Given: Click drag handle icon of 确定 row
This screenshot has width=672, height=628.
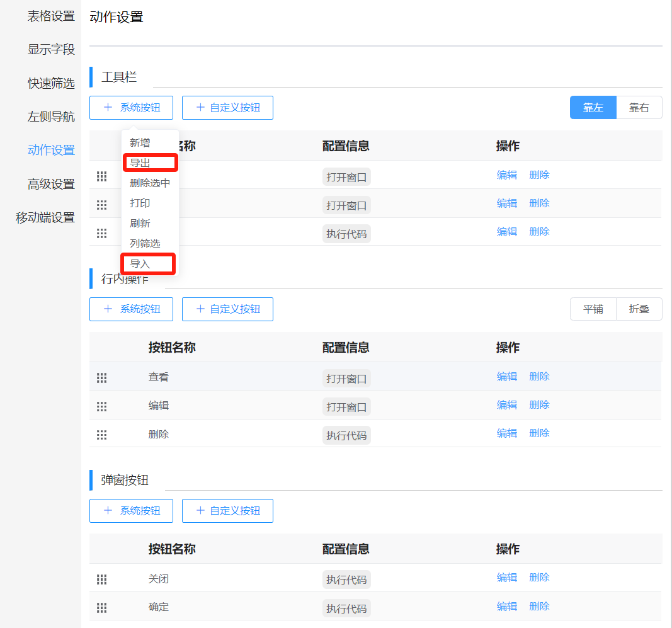Looking at the screenshot, I should coord(101,608).
